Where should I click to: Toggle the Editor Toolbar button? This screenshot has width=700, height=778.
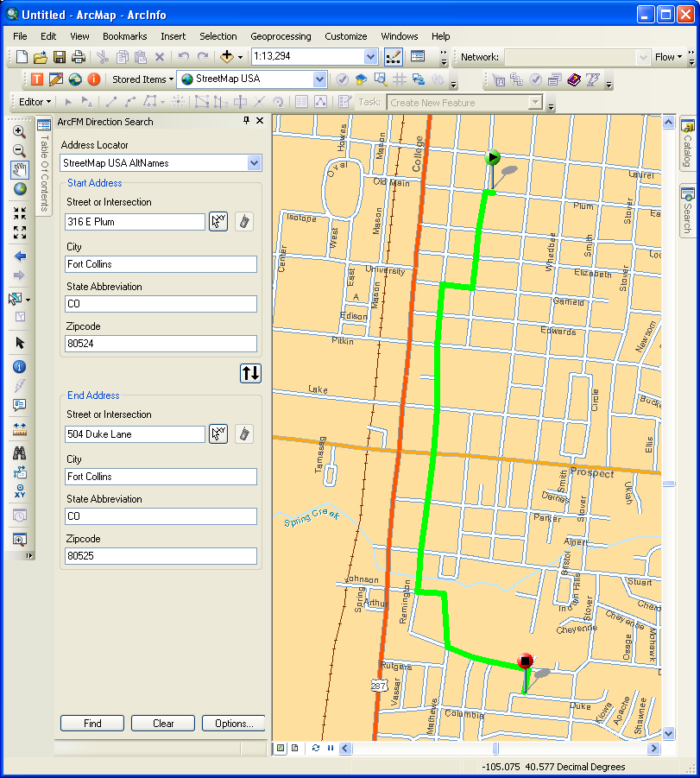click(393, 57)
